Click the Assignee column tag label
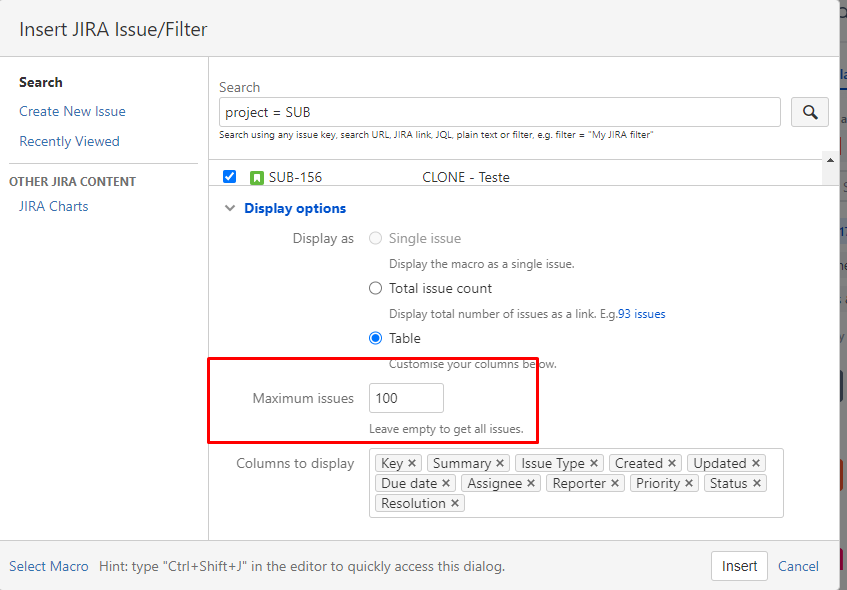847x590 pixels. tap(495, 483)
